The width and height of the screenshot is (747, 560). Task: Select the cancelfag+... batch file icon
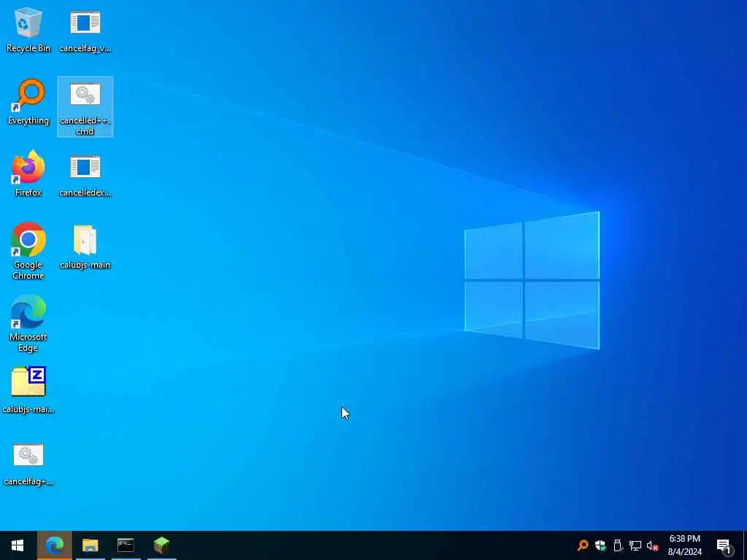(x=28, y=464)
